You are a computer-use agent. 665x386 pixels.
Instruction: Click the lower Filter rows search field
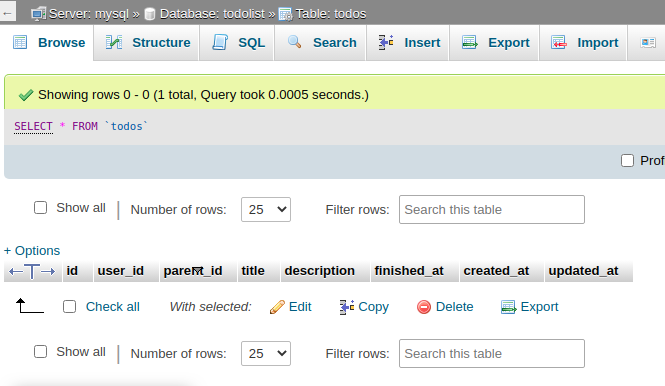point(492,353)
